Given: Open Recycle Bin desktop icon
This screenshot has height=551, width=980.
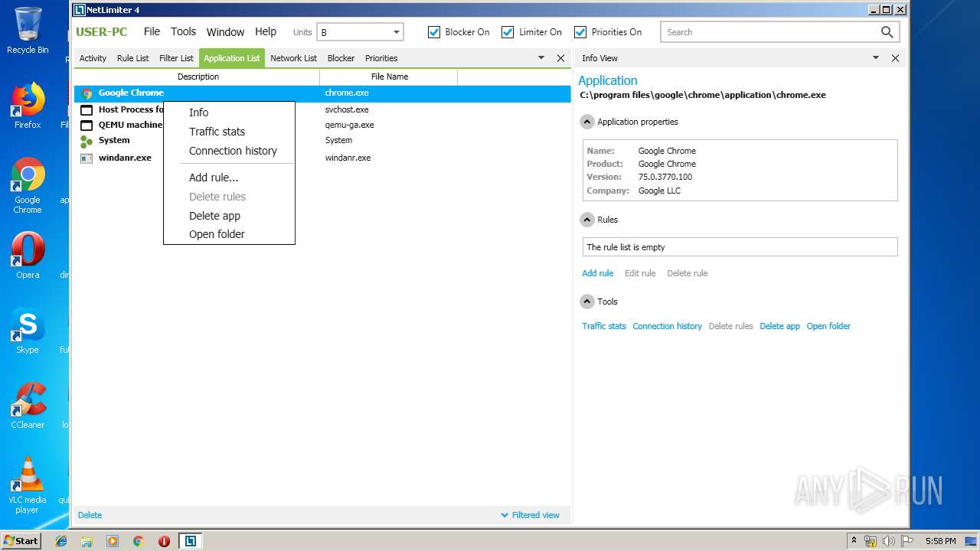Looking at the screenshot, I should tap(28, 31).
